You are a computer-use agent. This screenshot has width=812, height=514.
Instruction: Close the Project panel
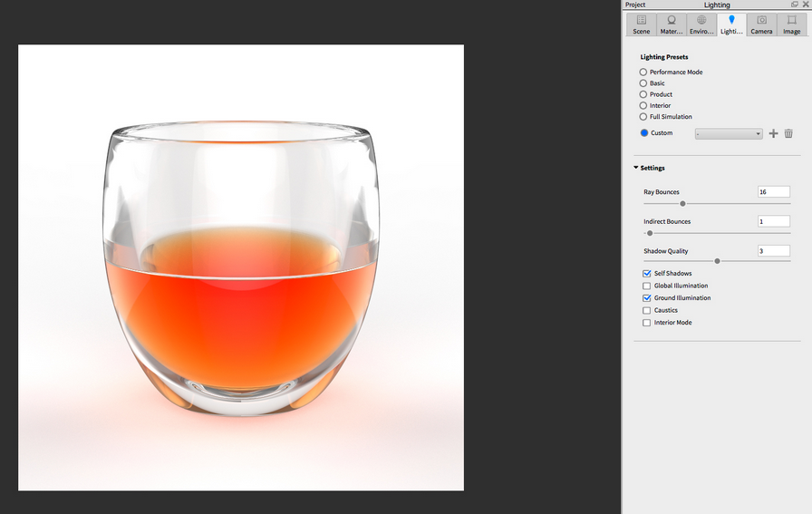[x=805, y=5]
